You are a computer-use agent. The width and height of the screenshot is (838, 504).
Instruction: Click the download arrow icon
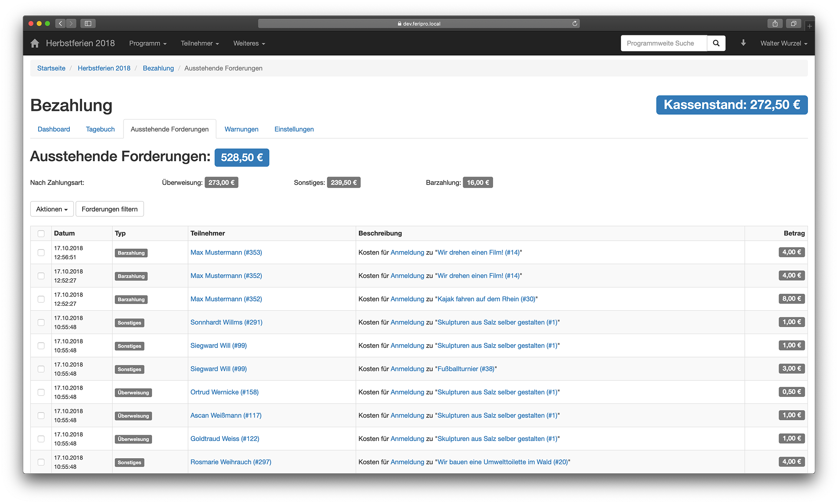pyautogui.click(x=743, y=43)
